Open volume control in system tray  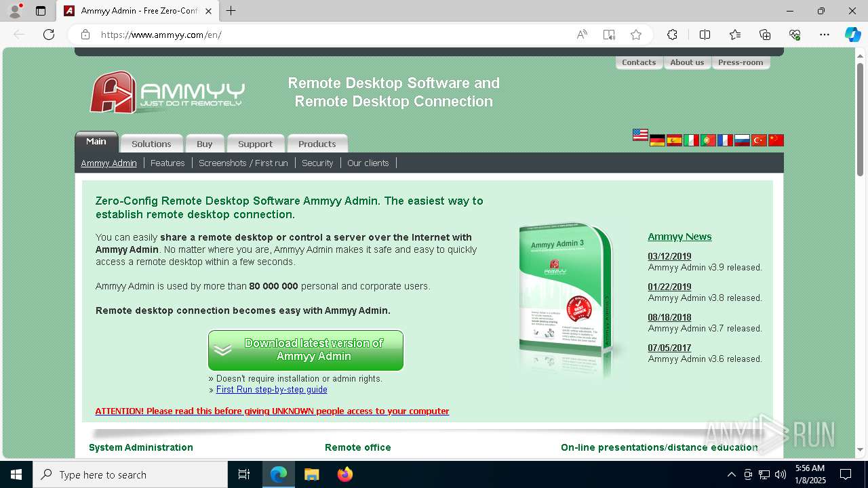pos(780,474)
